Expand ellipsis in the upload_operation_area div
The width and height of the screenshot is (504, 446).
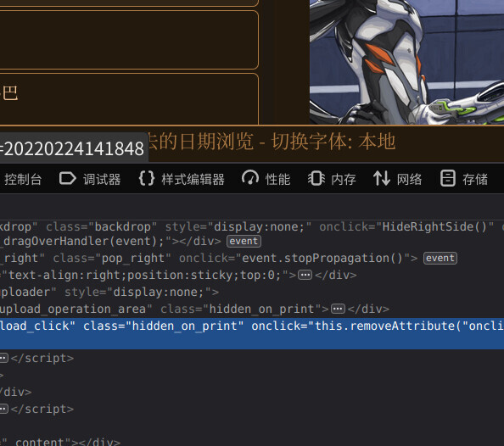coord(339,309)
